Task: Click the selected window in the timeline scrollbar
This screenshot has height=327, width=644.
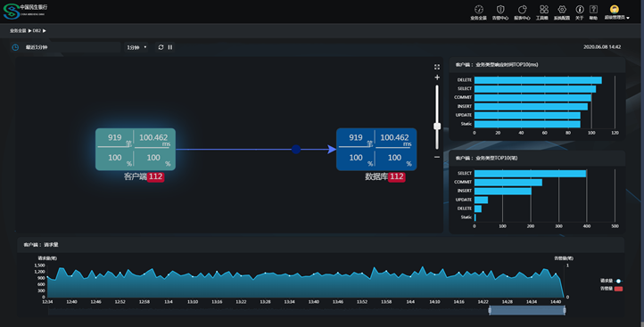Action: click(527, 311)
